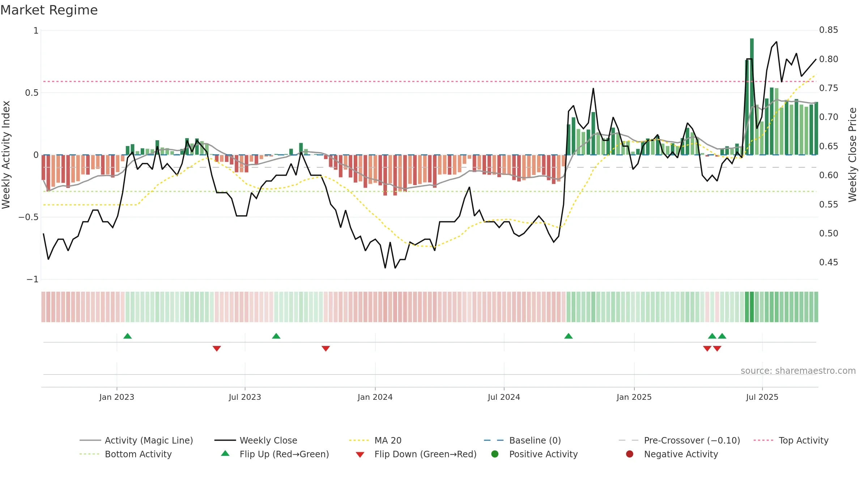Click the 0.85 price axis tick label
The height and width of the screenshot is (488, 868).
[x=829, y=30]
